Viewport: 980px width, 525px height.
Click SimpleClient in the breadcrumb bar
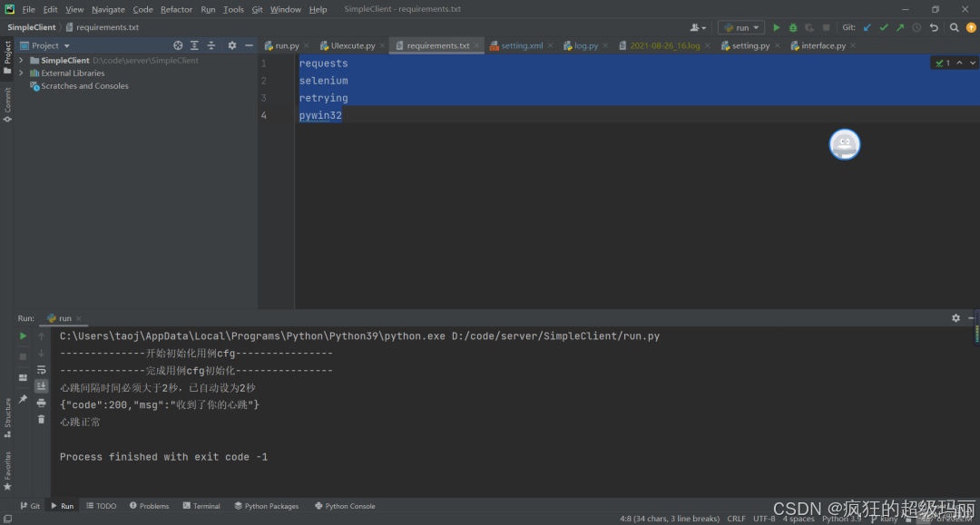[31, 27]
